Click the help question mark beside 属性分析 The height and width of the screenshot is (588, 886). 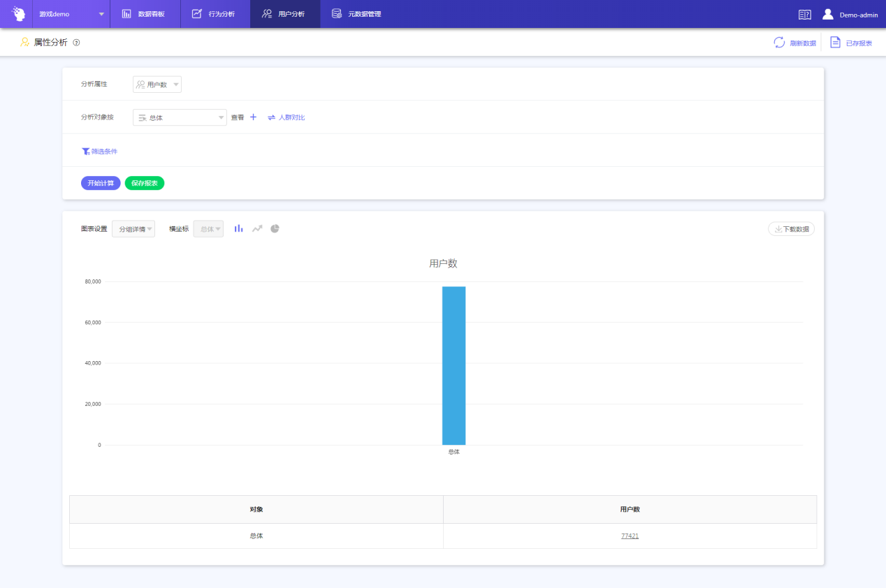tap(76, 43)
